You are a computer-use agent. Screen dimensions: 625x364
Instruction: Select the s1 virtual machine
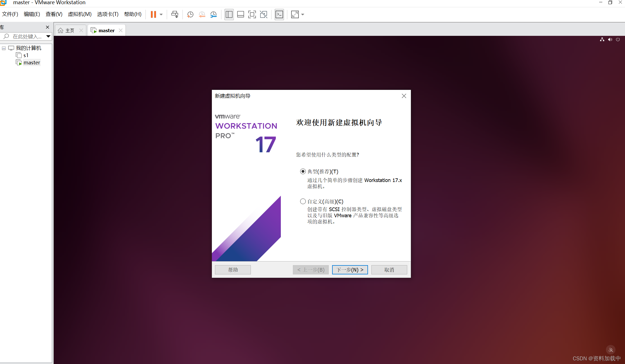click(x=26, y=55)
